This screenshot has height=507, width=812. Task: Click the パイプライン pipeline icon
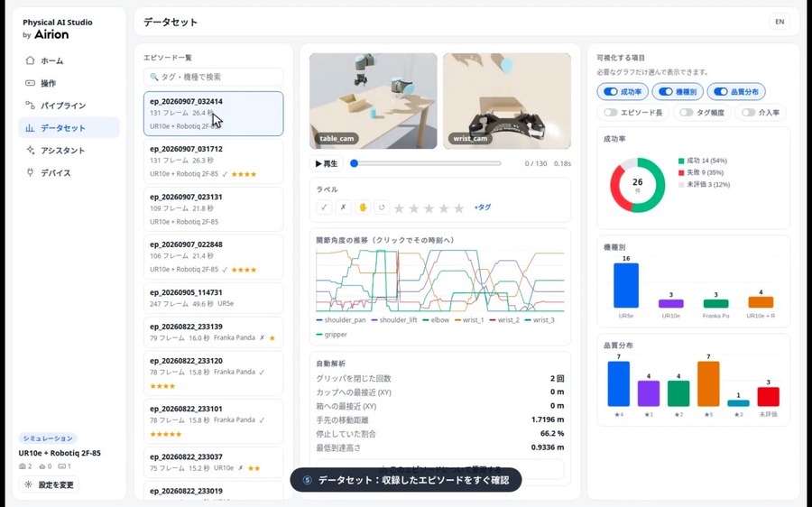point(30,106)
